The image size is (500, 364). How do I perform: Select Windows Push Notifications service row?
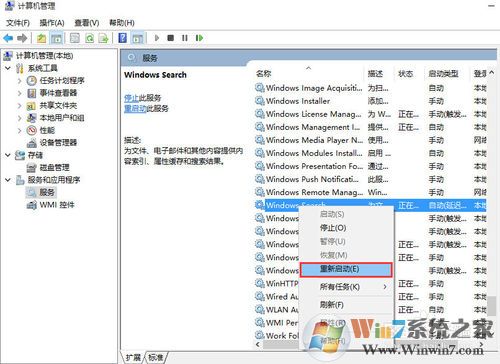click(x=370, y=179)
